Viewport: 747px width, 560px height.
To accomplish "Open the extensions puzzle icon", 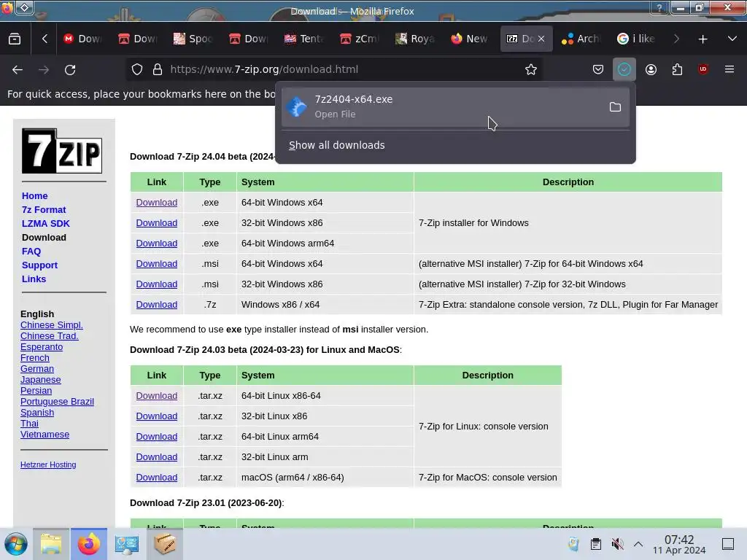I will pos(677,69).
